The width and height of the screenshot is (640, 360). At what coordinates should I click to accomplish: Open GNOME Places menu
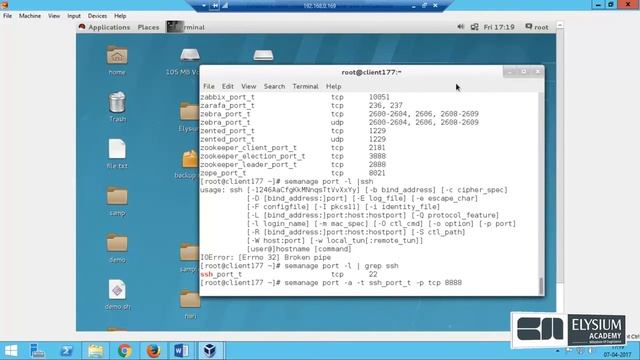[148, 27]
